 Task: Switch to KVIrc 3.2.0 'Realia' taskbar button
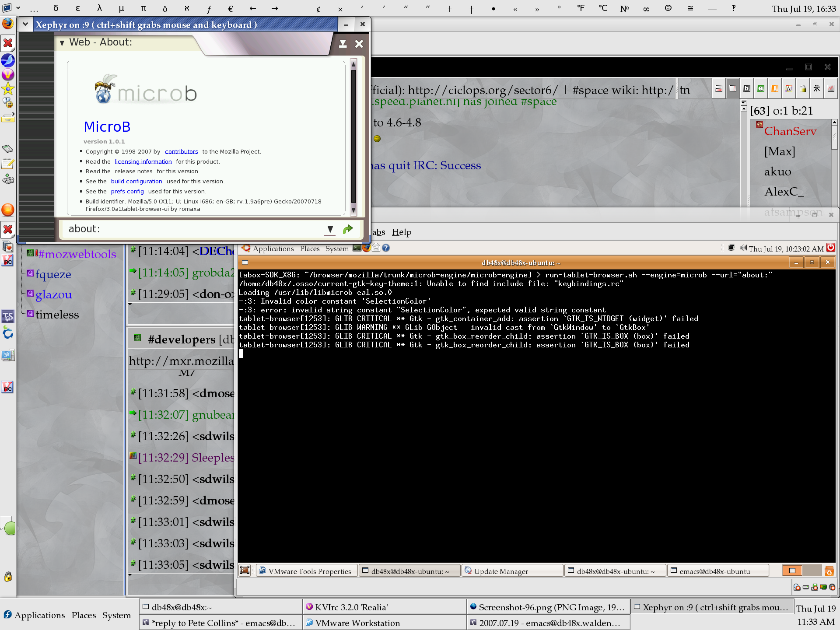385,607
